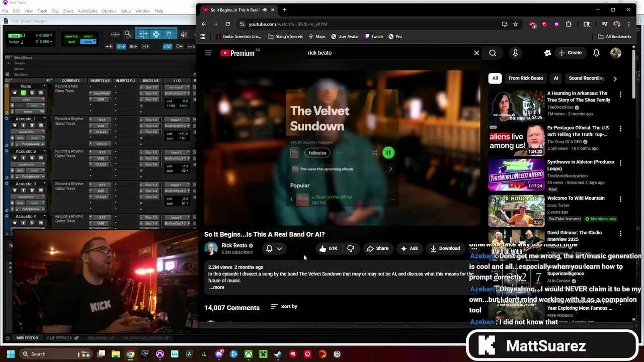
Task: Dislike the Rick Beato video
Action: point(351,248)
